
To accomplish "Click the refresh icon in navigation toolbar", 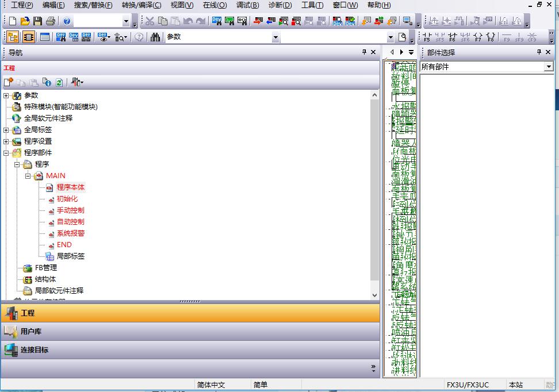I will click(59, 82).
